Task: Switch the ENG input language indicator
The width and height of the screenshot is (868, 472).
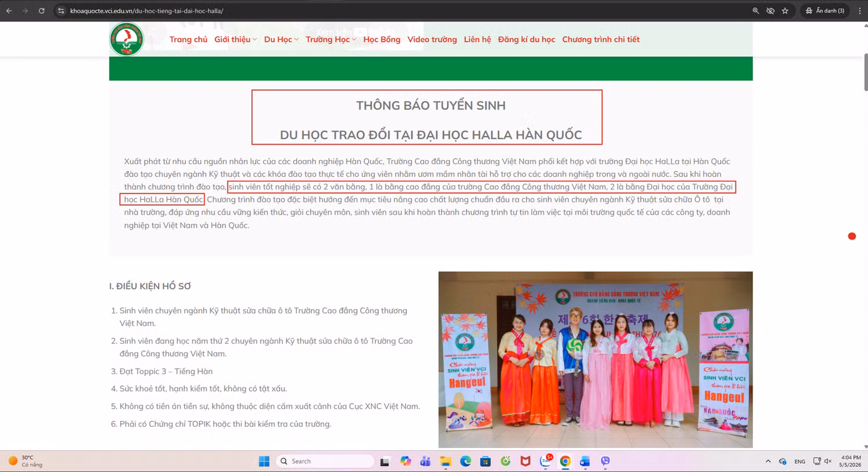Action: 800,461
